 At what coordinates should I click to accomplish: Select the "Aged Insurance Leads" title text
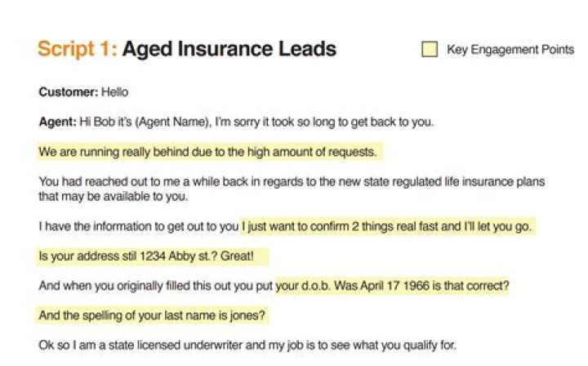(x=229, y=49)
